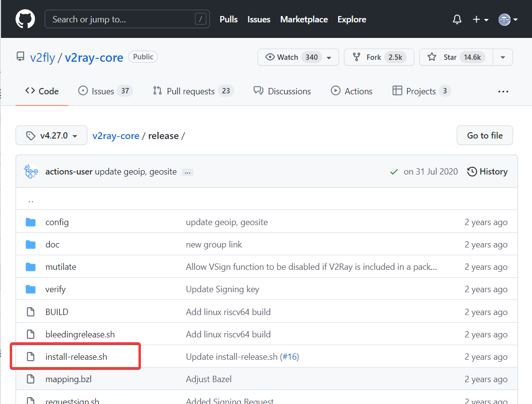Click the file icon beside BUILD
The width and height of the screenshot is (532, 404).
(x=31, y=312)
